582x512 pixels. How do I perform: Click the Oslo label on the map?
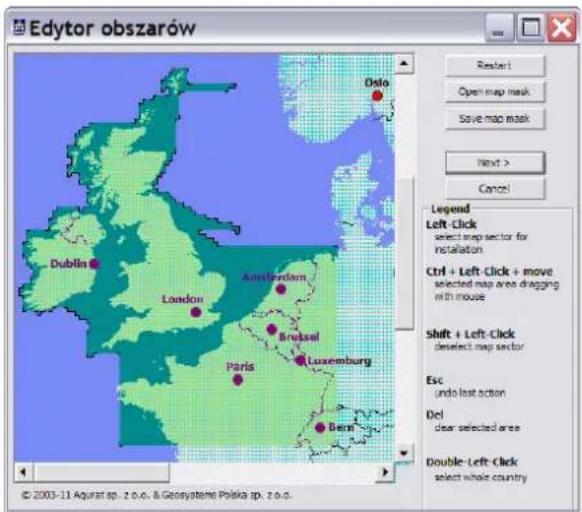[376, 82]
